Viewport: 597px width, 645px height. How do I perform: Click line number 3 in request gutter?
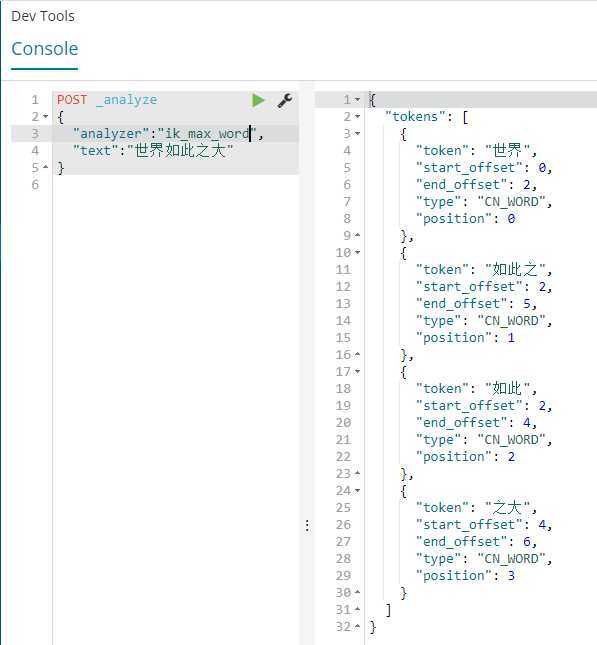click(x=35, y=134)
